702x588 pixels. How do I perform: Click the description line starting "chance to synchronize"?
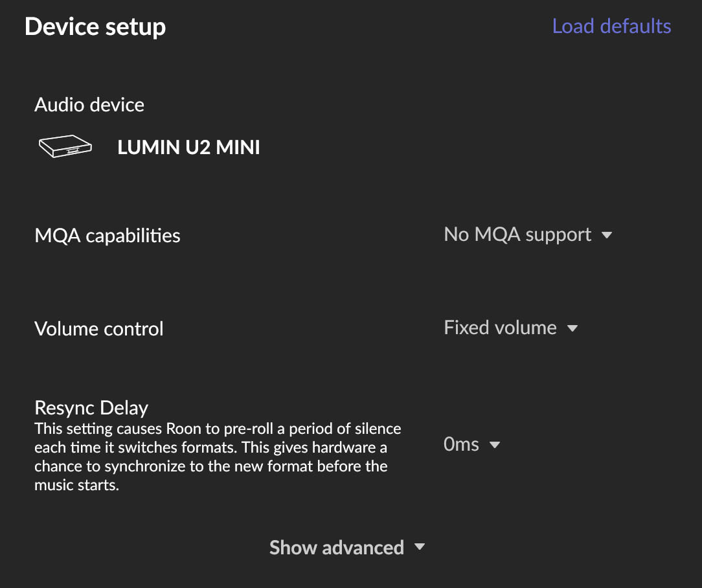[x=210, y=466]
